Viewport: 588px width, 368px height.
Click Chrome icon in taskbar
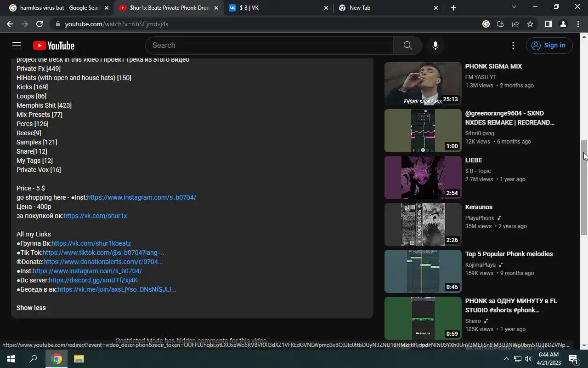point(57,359)
